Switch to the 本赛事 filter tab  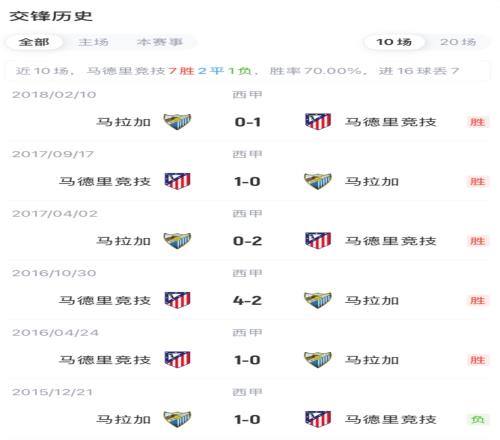click(159, 42)
